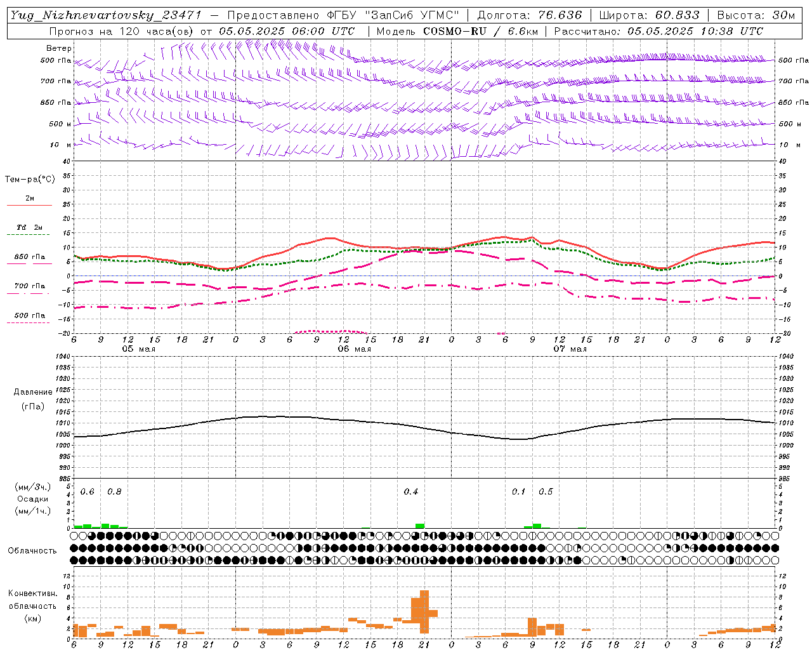Click the '2м' temperature legend entry
812x650 pixels.
click(30, 199)
